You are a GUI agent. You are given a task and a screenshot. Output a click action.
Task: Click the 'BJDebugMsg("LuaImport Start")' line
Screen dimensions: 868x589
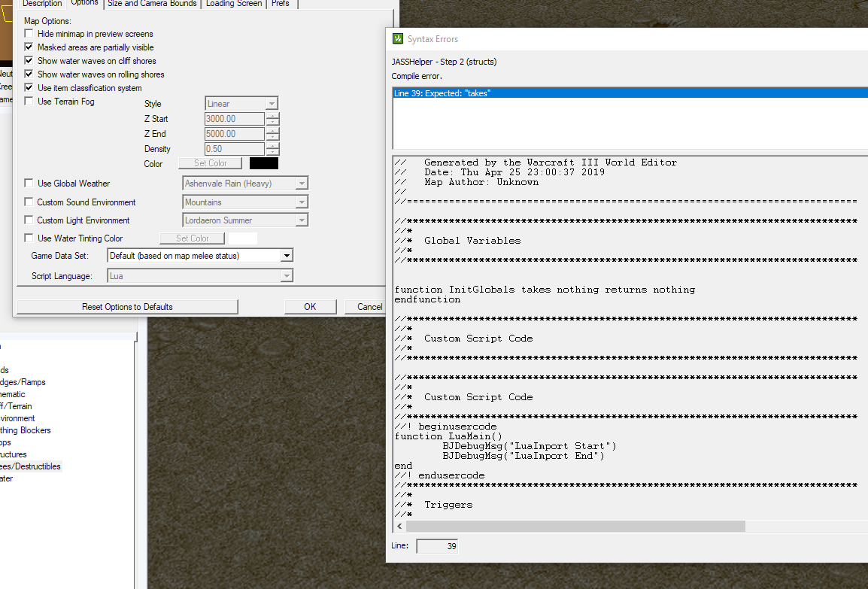(530, 446)
